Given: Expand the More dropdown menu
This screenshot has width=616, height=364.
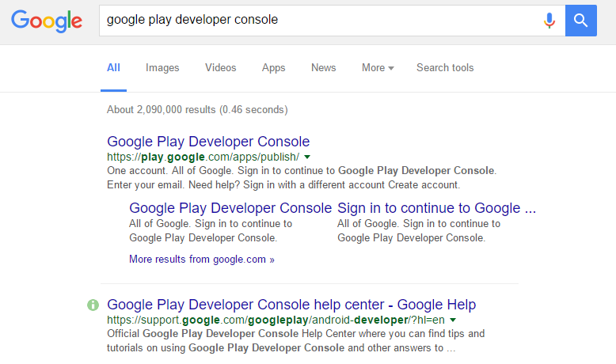Looking at the screenshot, I should coord(378,67).
